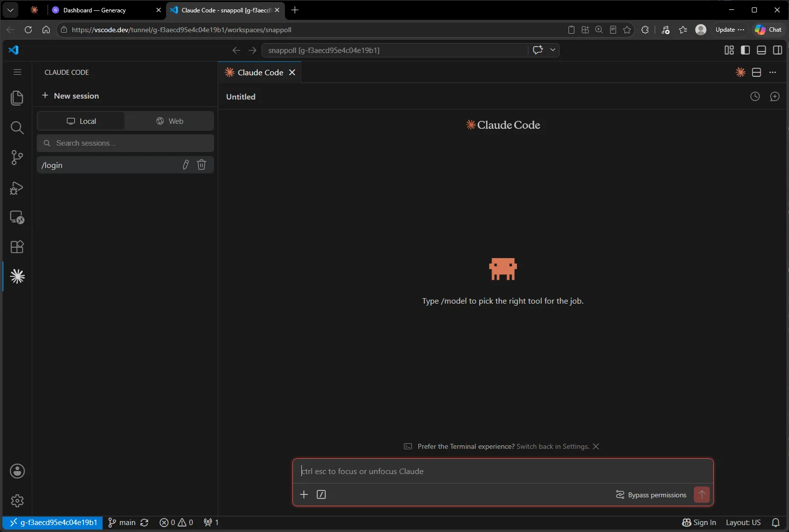Screen dimensions: 789x532
Task: Toggle secondary side bar visibility
Action: click(778, 50)
